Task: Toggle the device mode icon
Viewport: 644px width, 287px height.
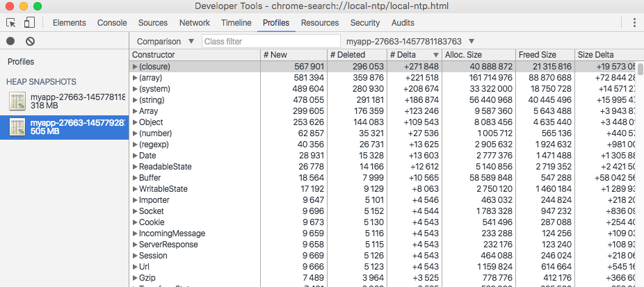Action: click(x=29, y=23)
